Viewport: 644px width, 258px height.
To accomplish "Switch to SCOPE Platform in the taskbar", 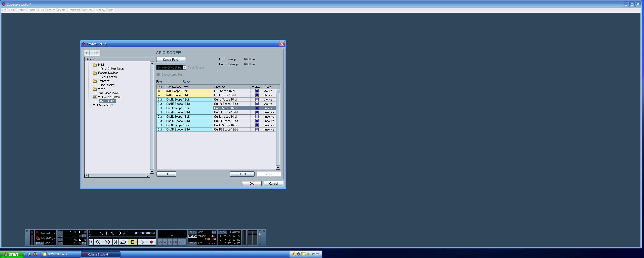I will tap(57, 254).
